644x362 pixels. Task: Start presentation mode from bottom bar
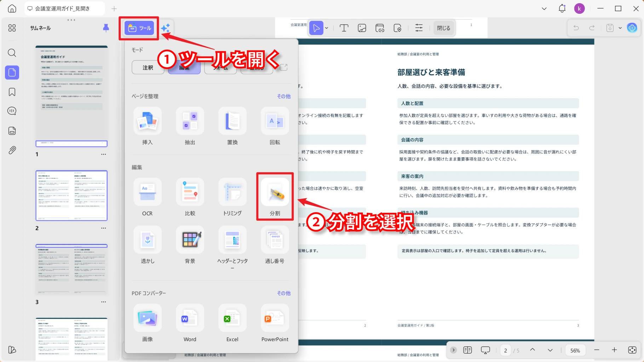tap(485, 350)
